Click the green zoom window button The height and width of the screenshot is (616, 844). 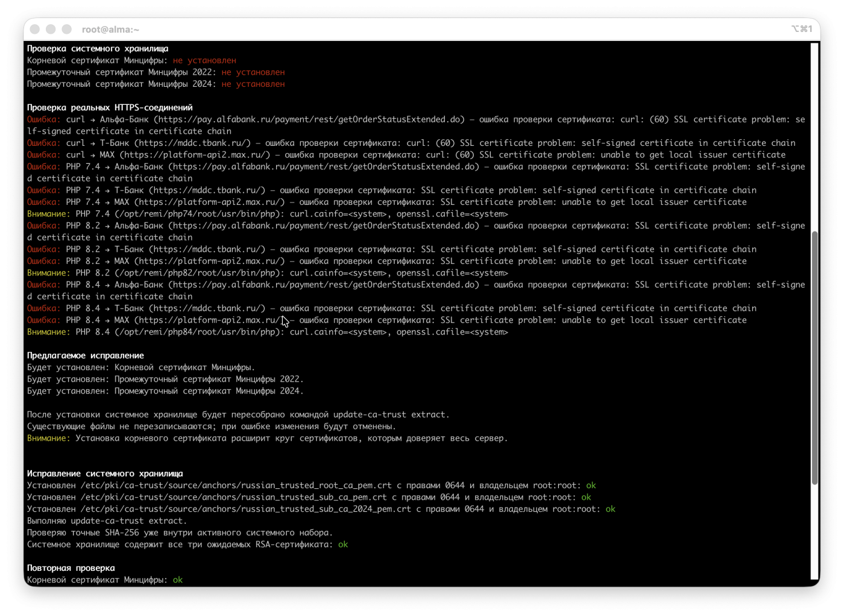click(x=67, y=29)
